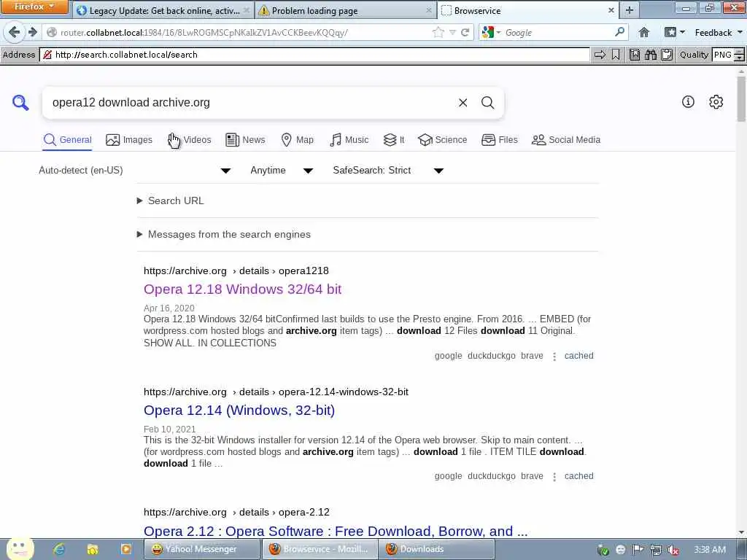Expand Messages from the search engines
The image size is (747, 560).
click(x=224, y=234)
